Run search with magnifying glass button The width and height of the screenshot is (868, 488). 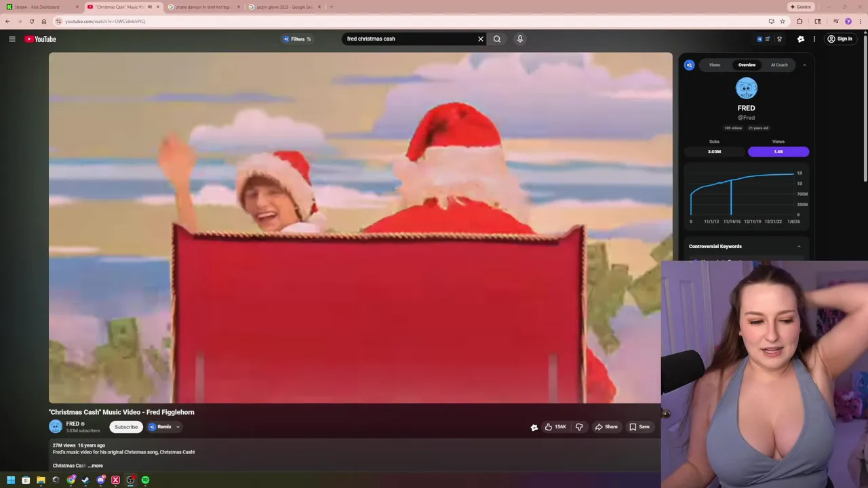tap(497, 39)
